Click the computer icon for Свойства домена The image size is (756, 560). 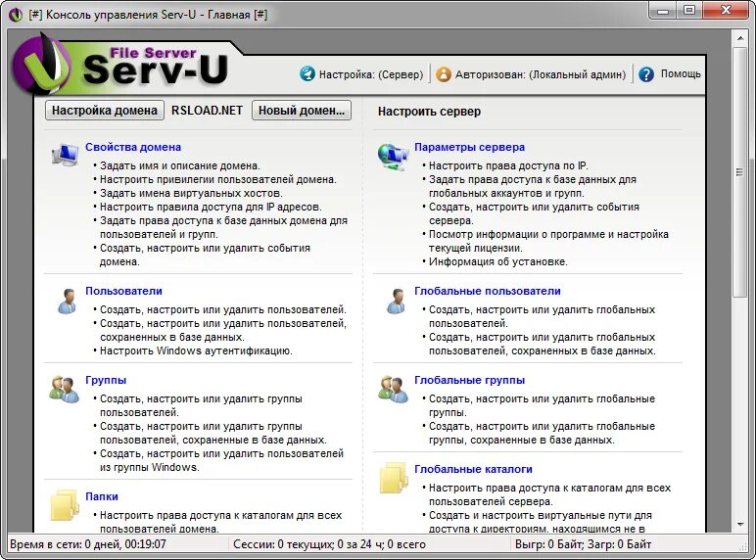click(65, 155)
